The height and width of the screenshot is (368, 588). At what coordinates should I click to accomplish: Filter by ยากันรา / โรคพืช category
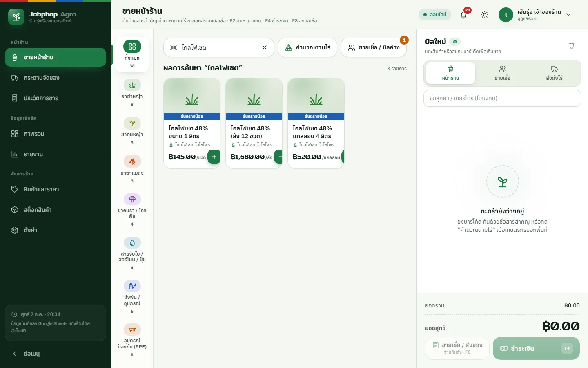[132, 210]
